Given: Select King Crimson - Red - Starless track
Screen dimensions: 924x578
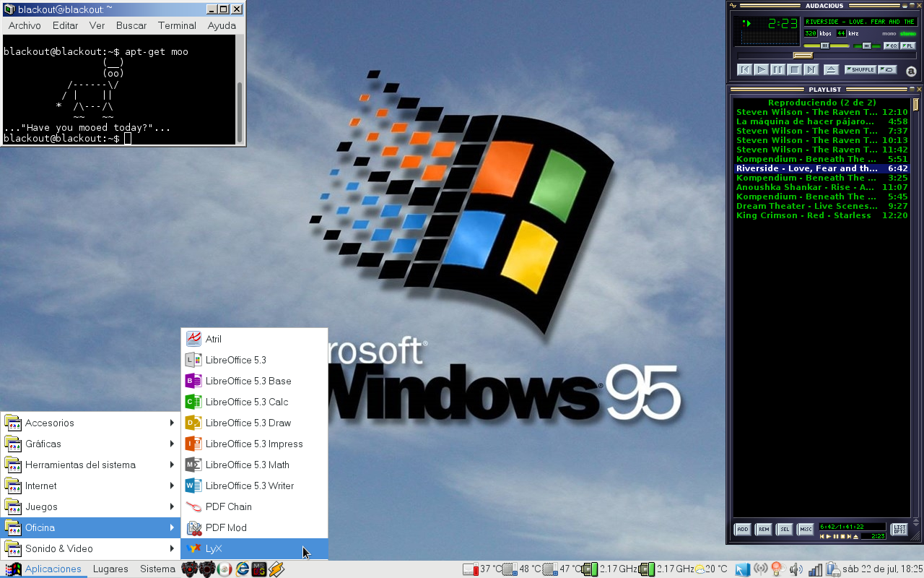Looking at the screenshot, I should (822, 215).
